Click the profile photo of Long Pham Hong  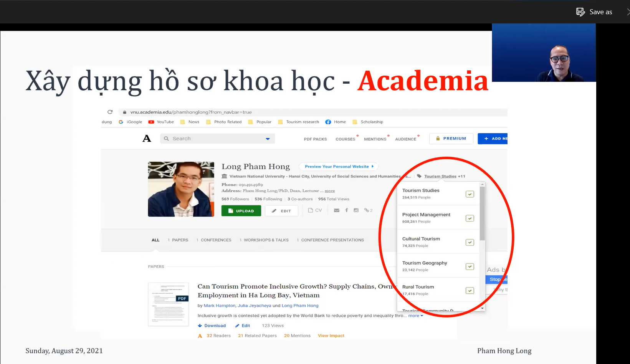[181, 189]
